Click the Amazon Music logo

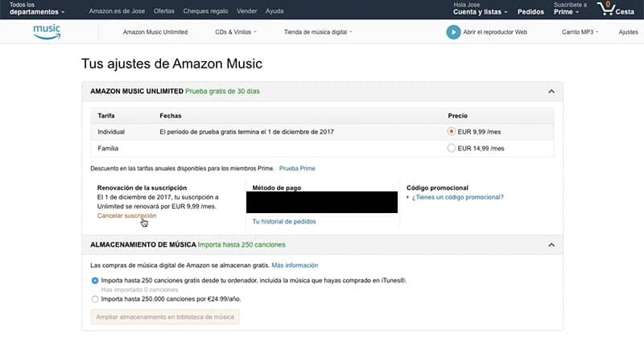point(47,31)
